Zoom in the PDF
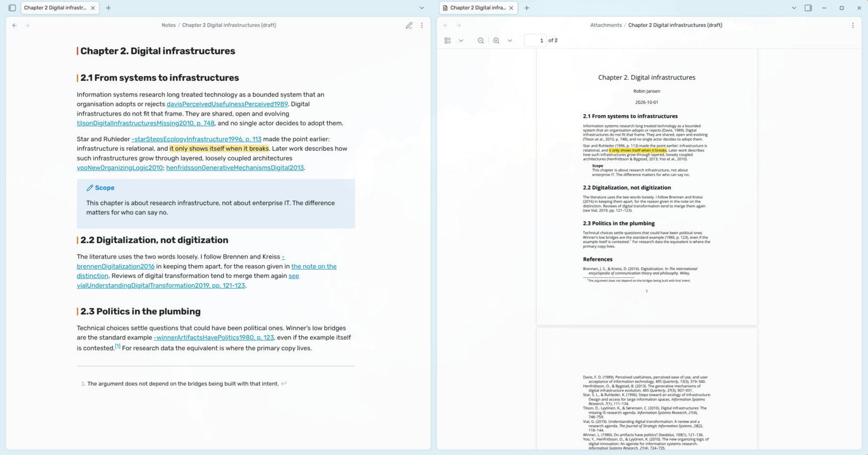Screen dimensions: 868x455 (497, 40)
